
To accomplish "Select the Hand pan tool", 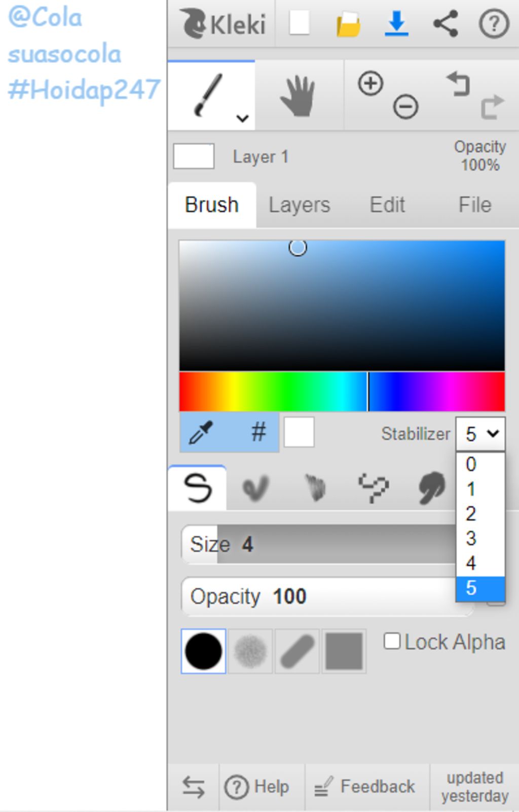I will click(298, 95).
